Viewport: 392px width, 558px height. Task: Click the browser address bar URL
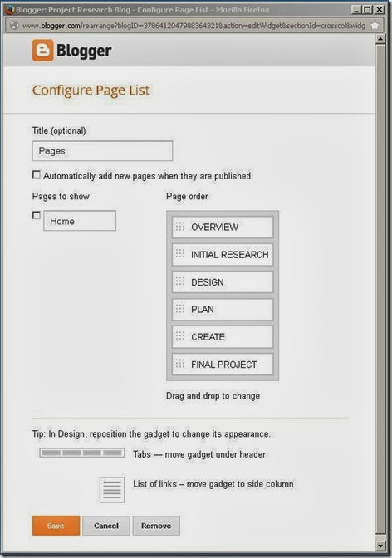[194, 26]
